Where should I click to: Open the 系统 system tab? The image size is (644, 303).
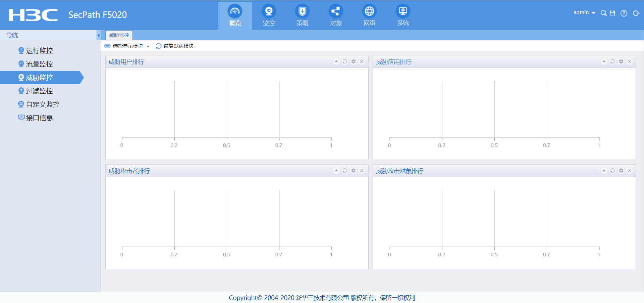(x=403, y=15)
